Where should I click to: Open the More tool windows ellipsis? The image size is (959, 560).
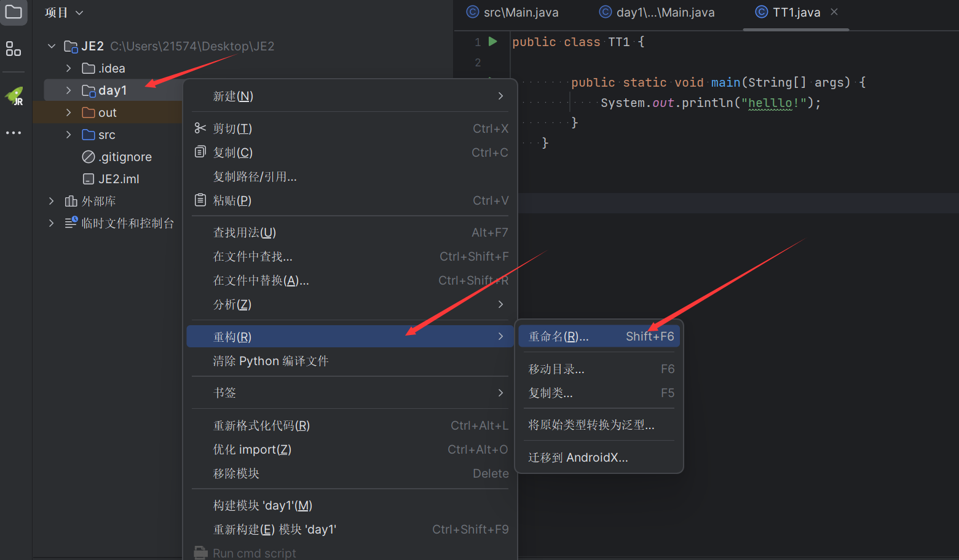[14, 133]
